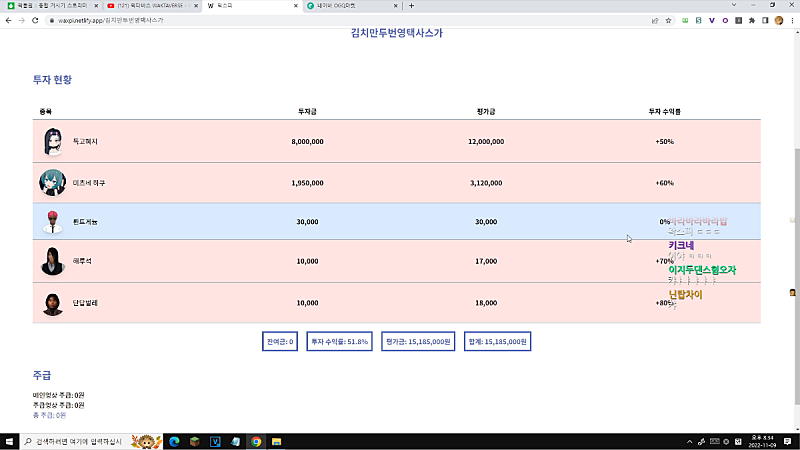Go back with the browser back arrow

(8, 20)
